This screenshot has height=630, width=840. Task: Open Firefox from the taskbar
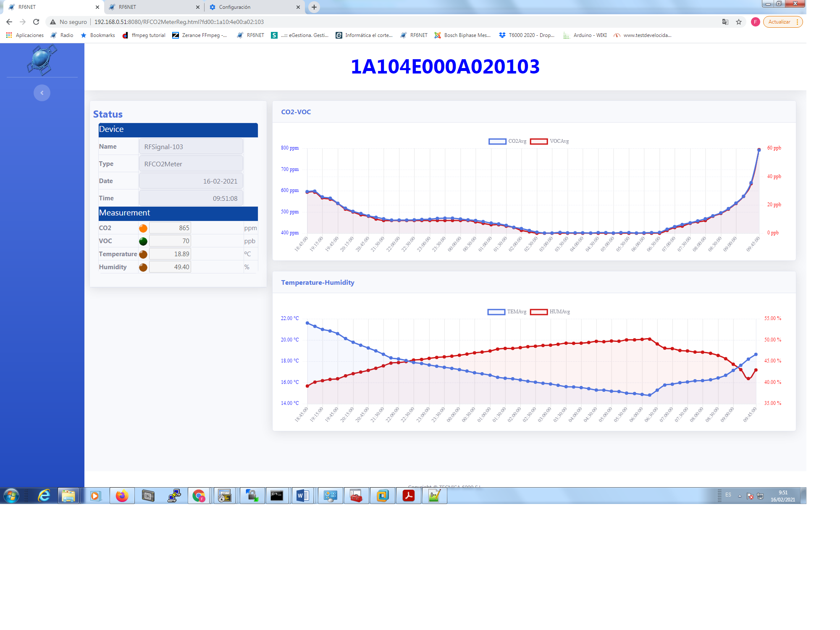pyautogui.click(x=122, y=496)
